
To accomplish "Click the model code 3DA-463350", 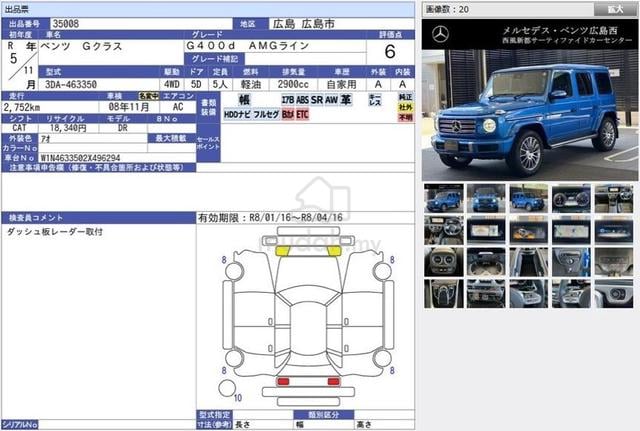I will (71, 84).
